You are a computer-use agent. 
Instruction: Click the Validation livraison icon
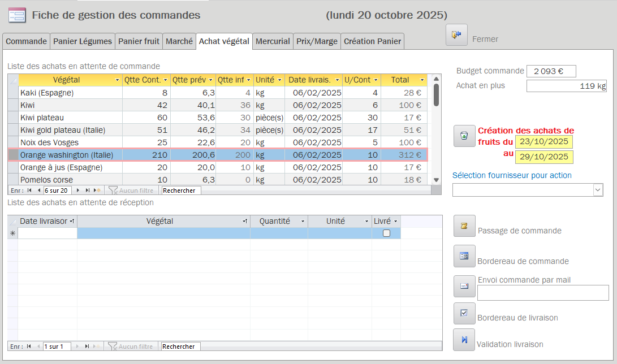464,340
